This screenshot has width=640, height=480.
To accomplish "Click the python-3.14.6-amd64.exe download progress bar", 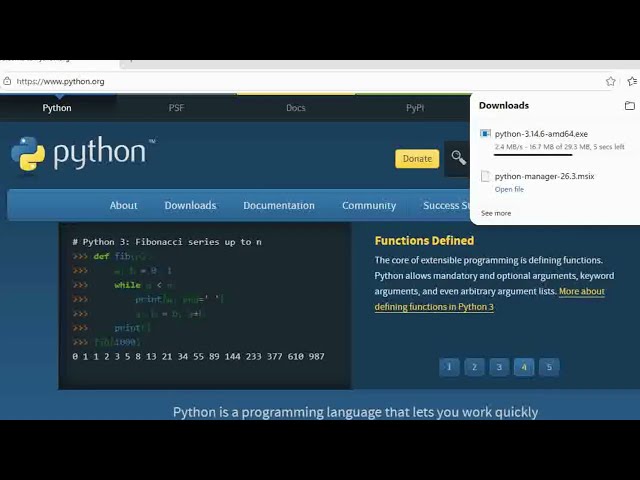I will click(x=533, y=155).
